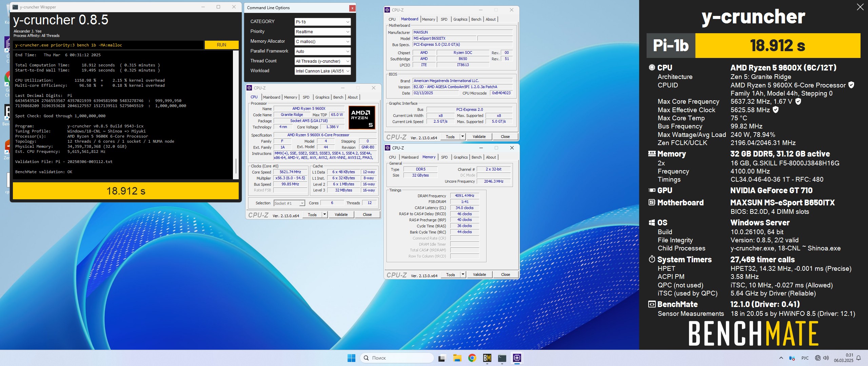Expand Tools arrow in CPU-Z CPU window
This screenshot has height=366, width=868.
tap(324, 215)
